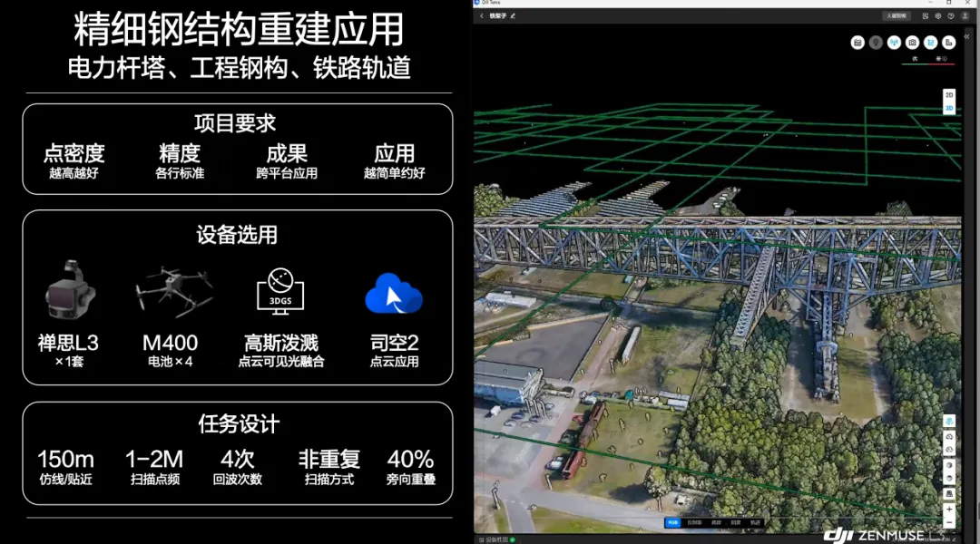Click the 4次 echo count value
This screenshot has height=544, width=980.
pyautogui.click(x=238, y=459)
